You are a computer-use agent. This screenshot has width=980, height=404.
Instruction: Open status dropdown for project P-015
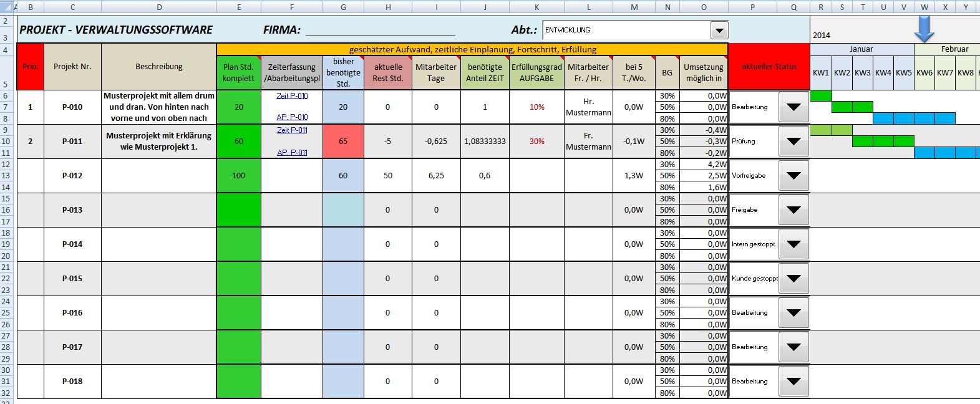click(793, 279)
